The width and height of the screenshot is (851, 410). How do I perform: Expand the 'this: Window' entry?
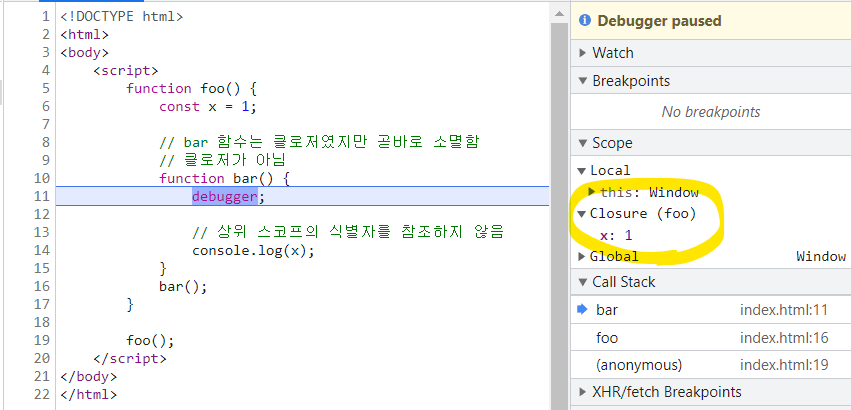pos(592,192)
